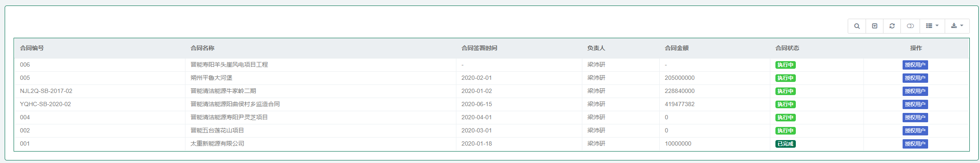
Task: Toggle the card view switch icon
Action: [x=910, y=26]
